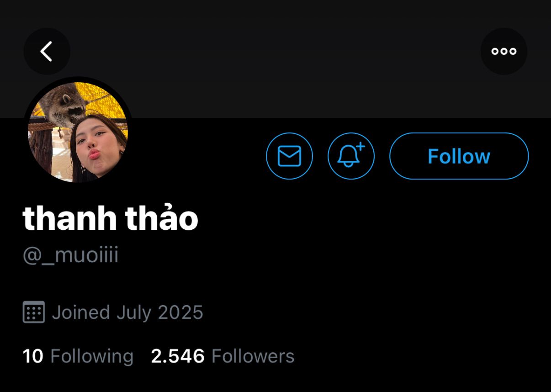Select the display name thanh thảo
Screen dimensions: 551x392
110,218
